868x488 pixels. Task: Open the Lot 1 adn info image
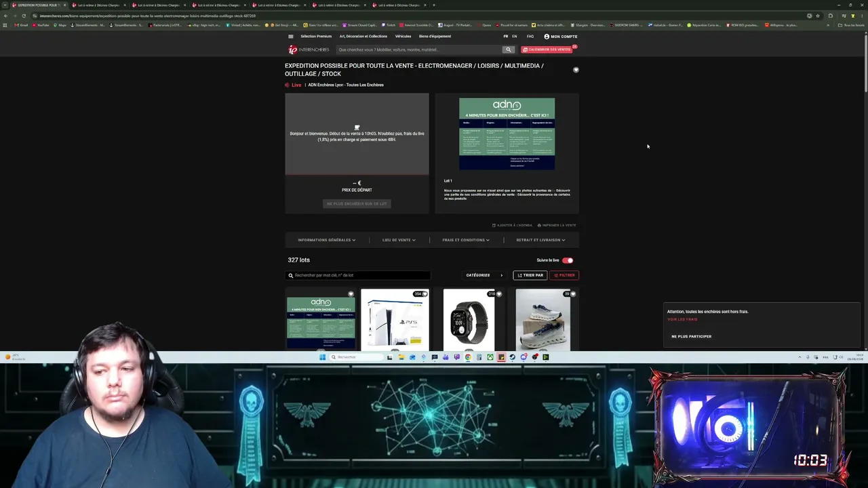pyautogui.click(x=507, y=134)
